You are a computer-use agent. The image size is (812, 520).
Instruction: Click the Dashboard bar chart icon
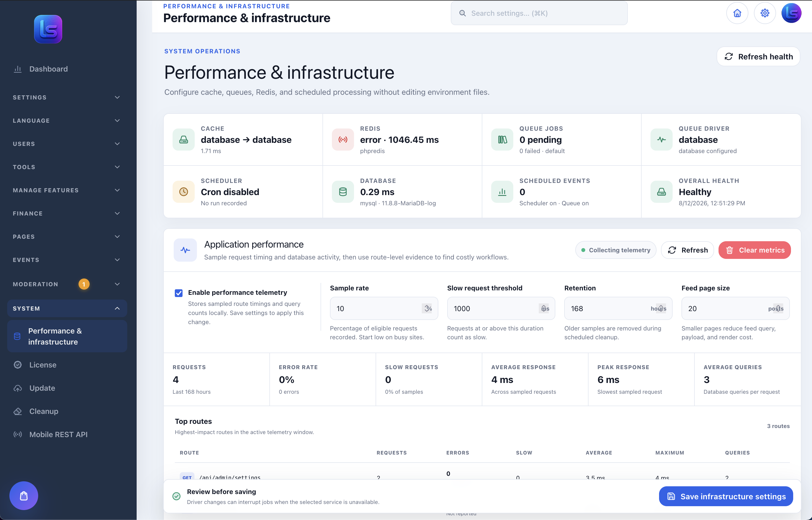click(18, 69)
